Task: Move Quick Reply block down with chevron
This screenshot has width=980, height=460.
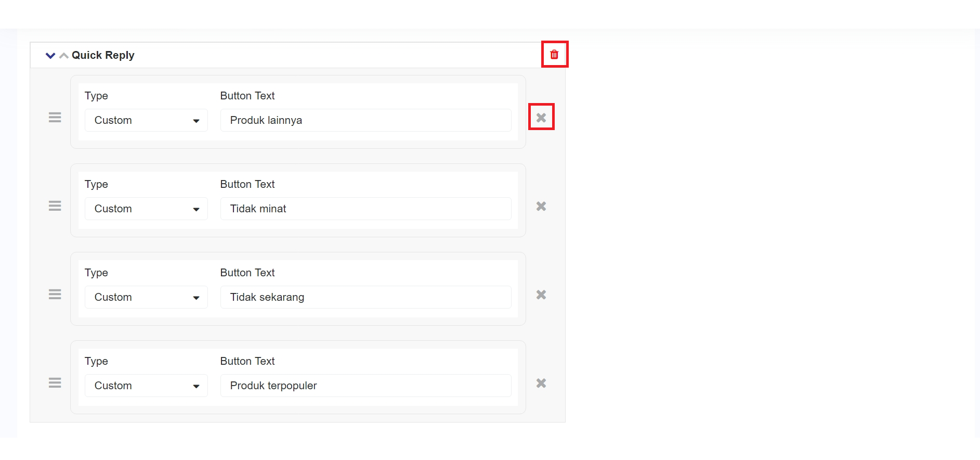Action: (50, 55)
